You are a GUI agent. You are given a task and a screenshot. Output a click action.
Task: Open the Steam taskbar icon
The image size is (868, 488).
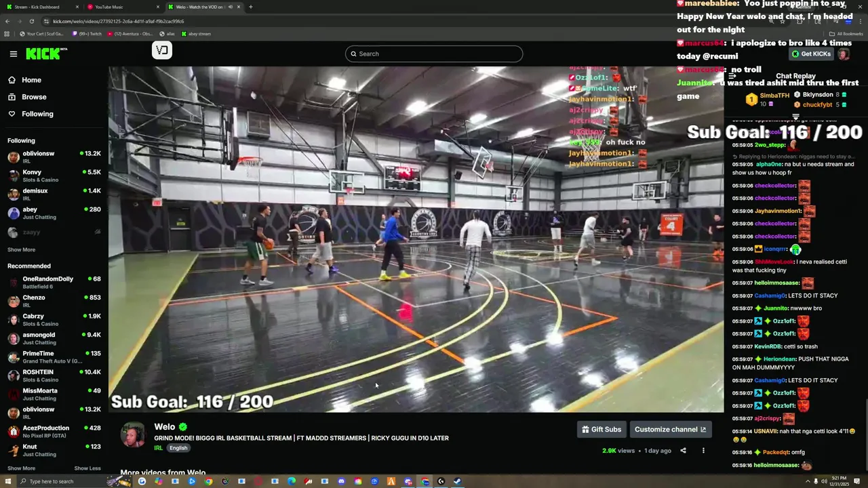pos(457,481)
